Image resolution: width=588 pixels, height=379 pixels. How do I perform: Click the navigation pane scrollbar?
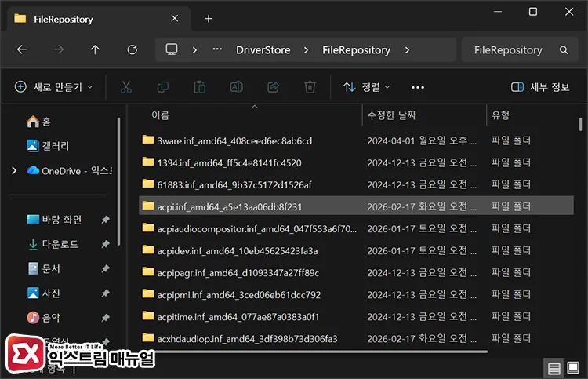119,181
